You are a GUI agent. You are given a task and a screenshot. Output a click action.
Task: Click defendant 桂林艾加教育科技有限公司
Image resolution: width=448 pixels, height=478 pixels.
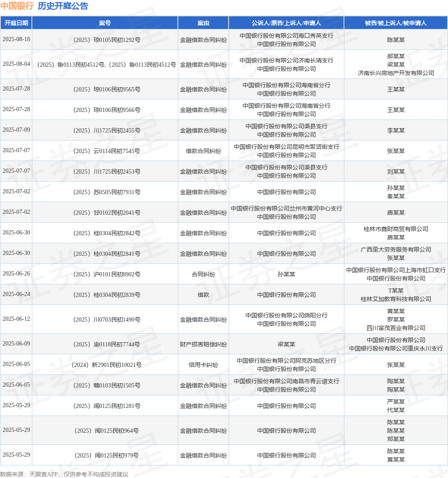pyautogui.click(x=396, y=299)
